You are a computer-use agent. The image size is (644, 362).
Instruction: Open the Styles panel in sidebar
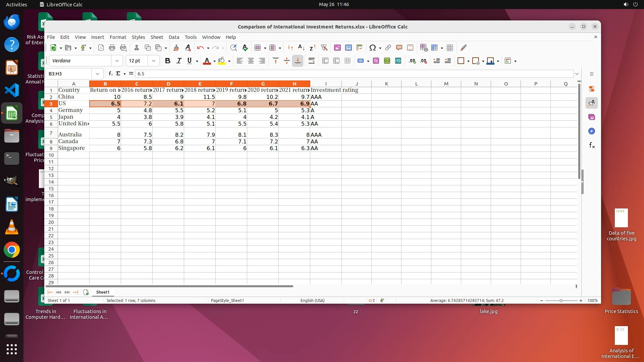click(x=591, y=103)
